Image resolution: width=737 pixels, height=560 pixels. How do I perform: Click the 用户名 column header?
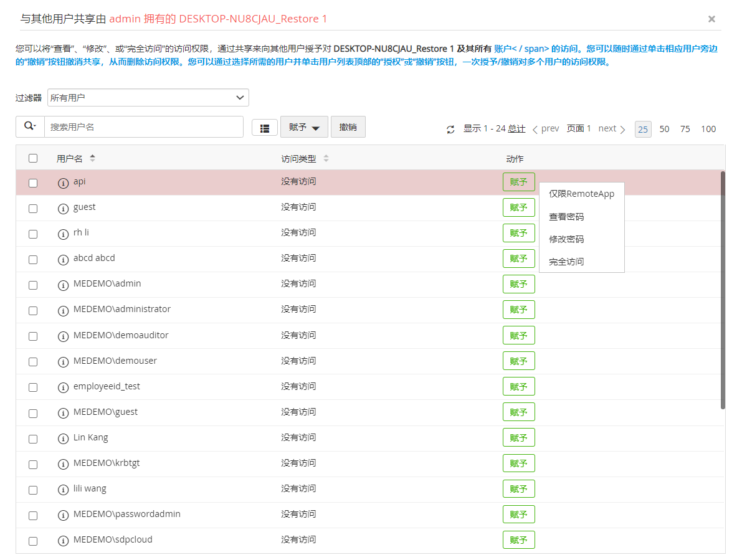point(70,159)
